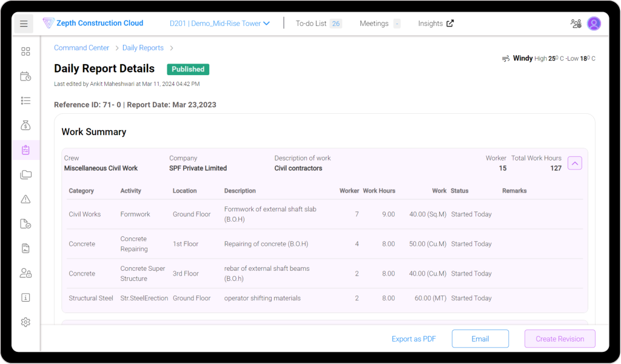Select the budget money-bag icon in sidebar
This screenshot has height=364, width=621.
pos(25,125)
